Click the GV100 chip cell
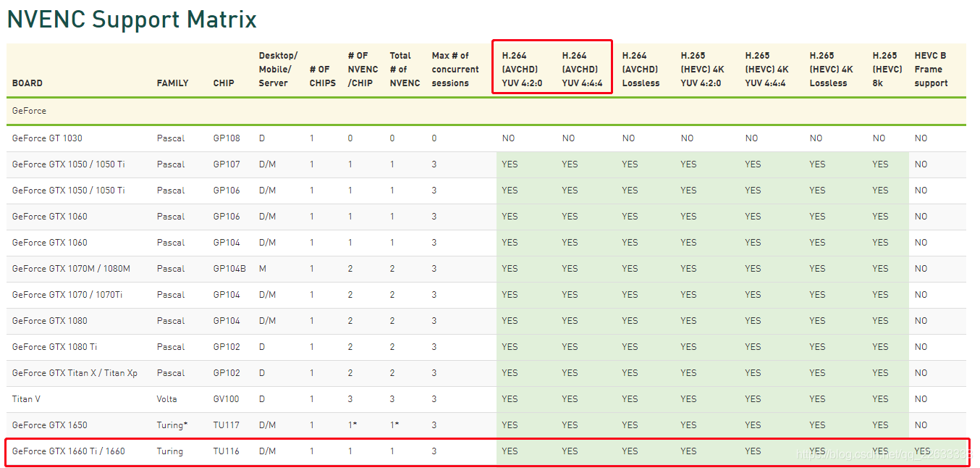 click(226, 399)
